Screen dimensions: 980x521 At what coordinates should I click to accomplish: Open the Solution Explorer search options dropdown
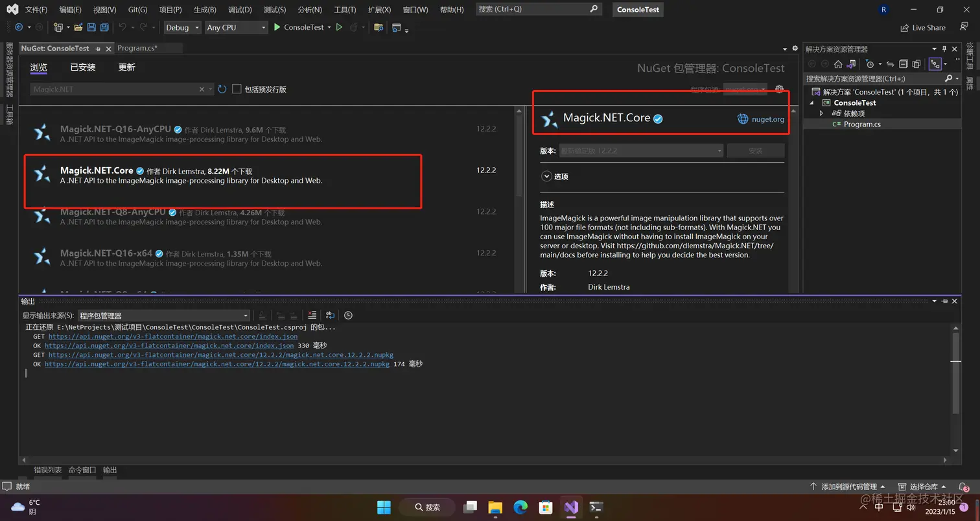[x=956, y=78]
